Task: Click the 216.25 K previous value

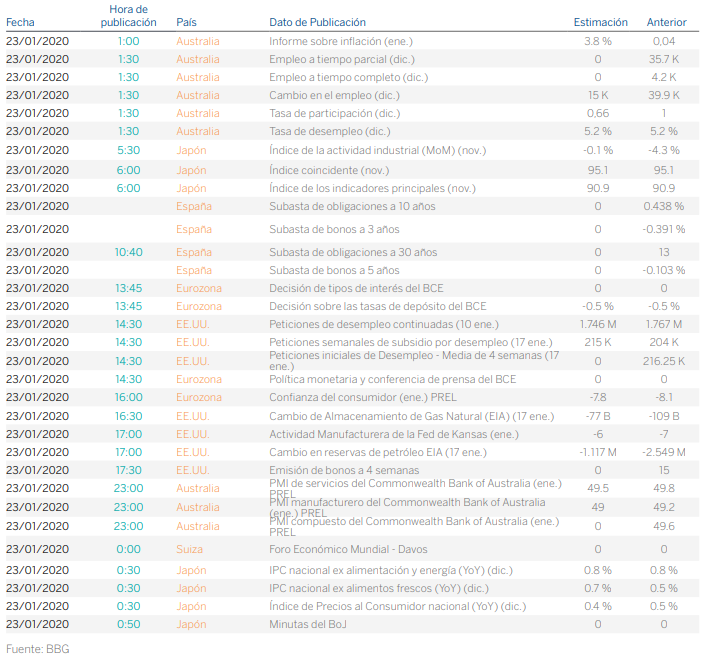Action: point(664,361)
